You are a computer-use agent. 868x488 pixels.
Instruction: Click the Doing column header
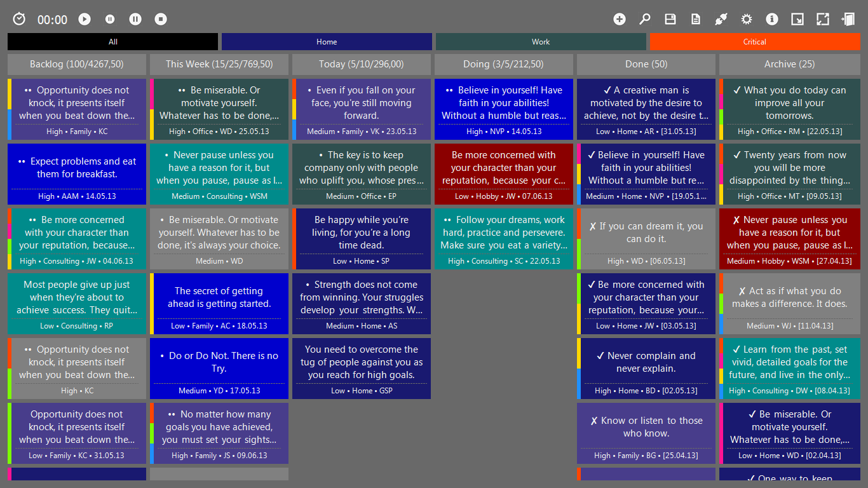(504, 64)
